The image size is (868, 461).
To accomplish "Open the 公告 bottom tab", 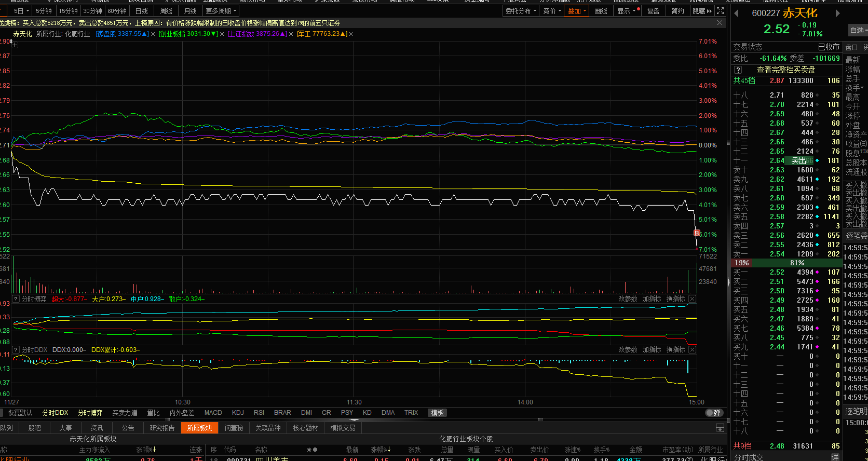I will (128, 428).
